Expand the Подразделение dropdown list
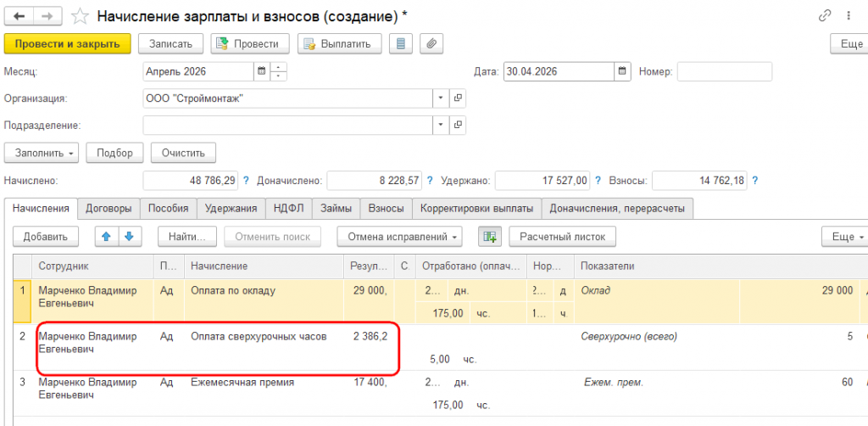The width and height of the screenshot is (868, 426). (x=441, y=125)
